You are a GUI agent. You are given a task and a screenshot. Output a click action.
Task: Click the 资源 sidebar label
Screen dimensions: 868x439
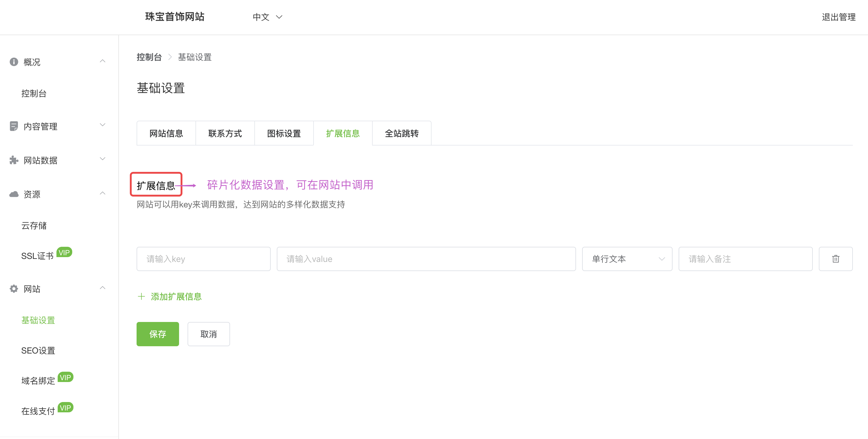click(x=32, y=195)
